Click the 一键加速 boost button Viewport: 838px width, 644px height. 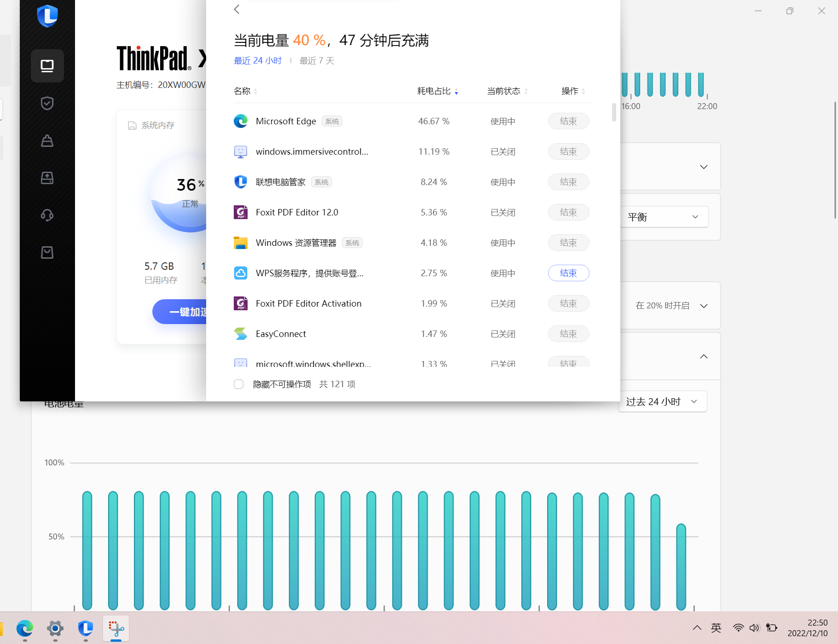(x=179, y=312)
